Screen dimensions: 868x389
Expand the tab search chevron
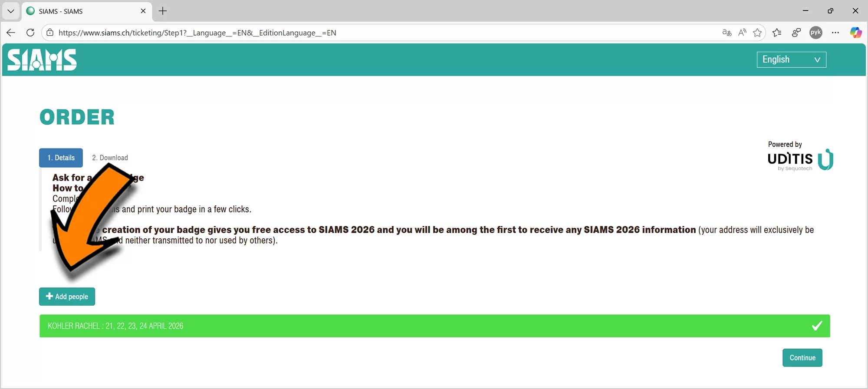[x=11, y=11]
